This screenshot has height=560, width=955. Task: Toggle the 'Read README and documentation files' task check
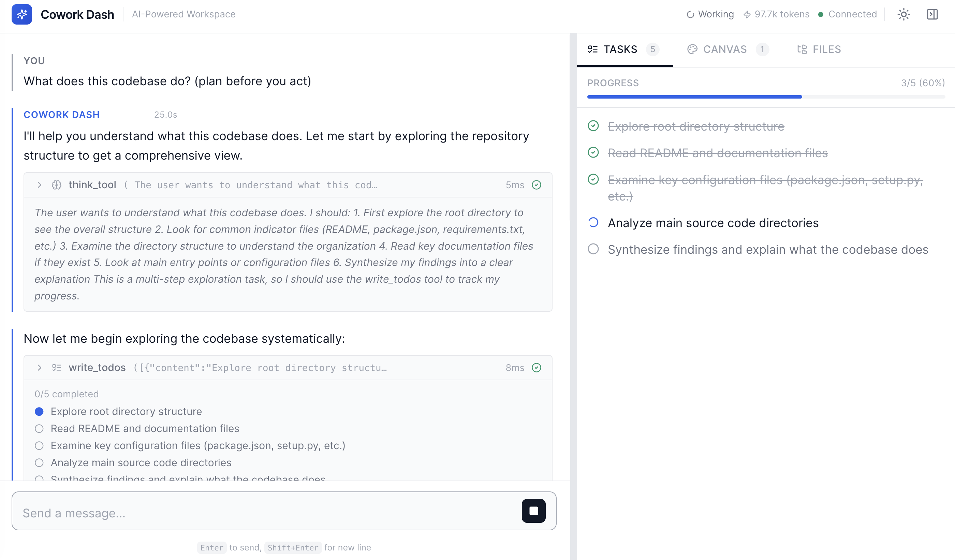593,152
